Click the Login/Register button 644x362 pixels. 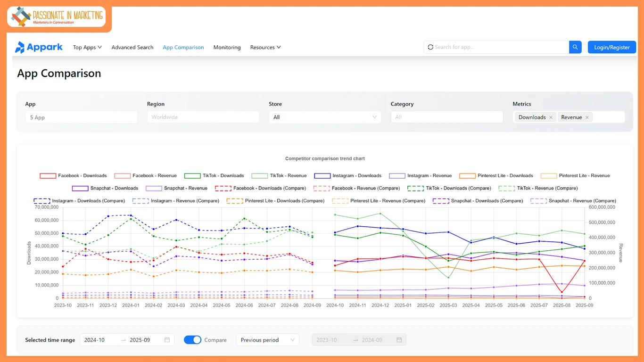pos(611,48)
